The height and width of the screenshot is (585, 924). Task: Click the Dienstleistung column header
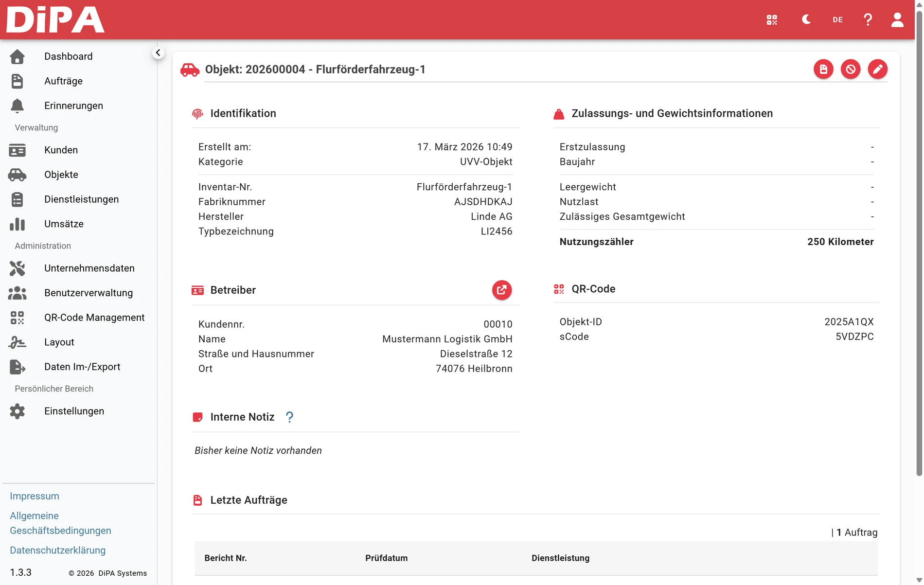560,558
